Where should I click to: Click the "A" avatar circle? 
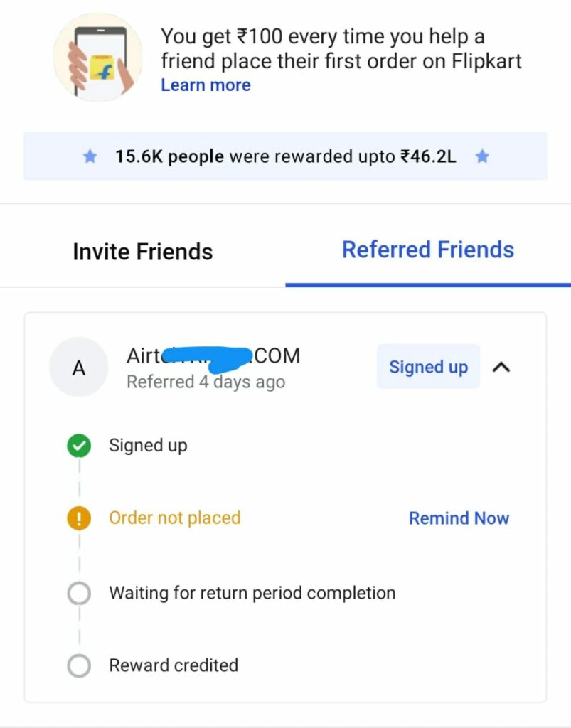[79, 368]
